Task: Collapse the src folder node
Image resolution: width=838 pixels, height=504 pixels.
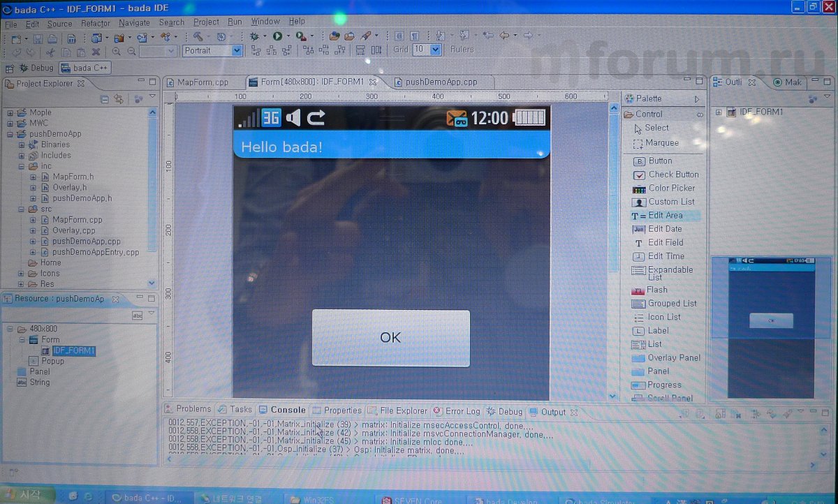Action: (x=22, y=209)
